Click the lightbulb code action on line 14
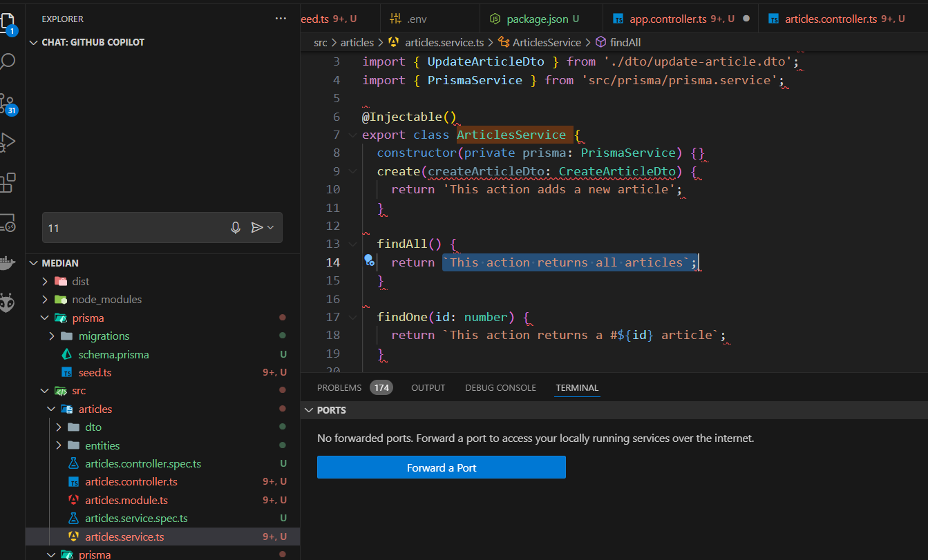The height and width of the screenshot is (560, 928). click(369, 260)
